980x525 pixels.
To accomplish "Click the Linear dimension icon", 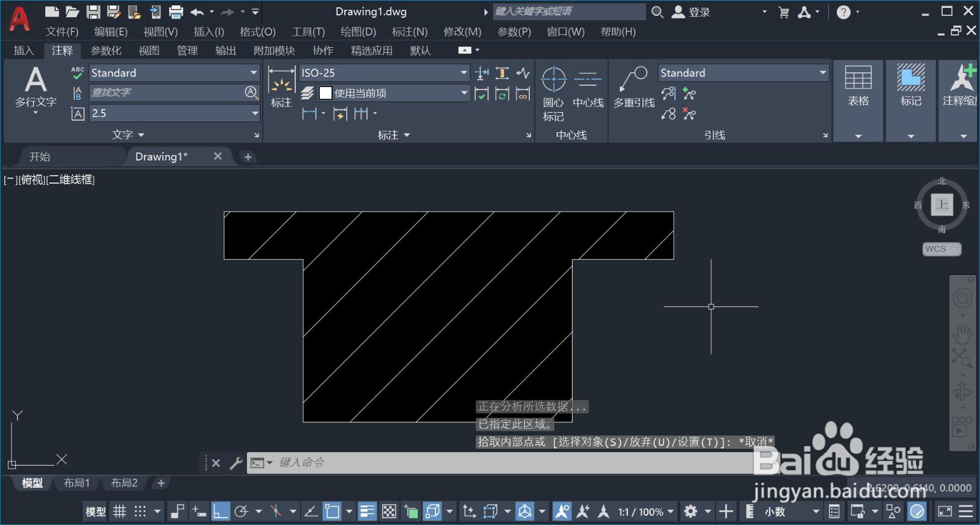I will [x=309, y=113].
